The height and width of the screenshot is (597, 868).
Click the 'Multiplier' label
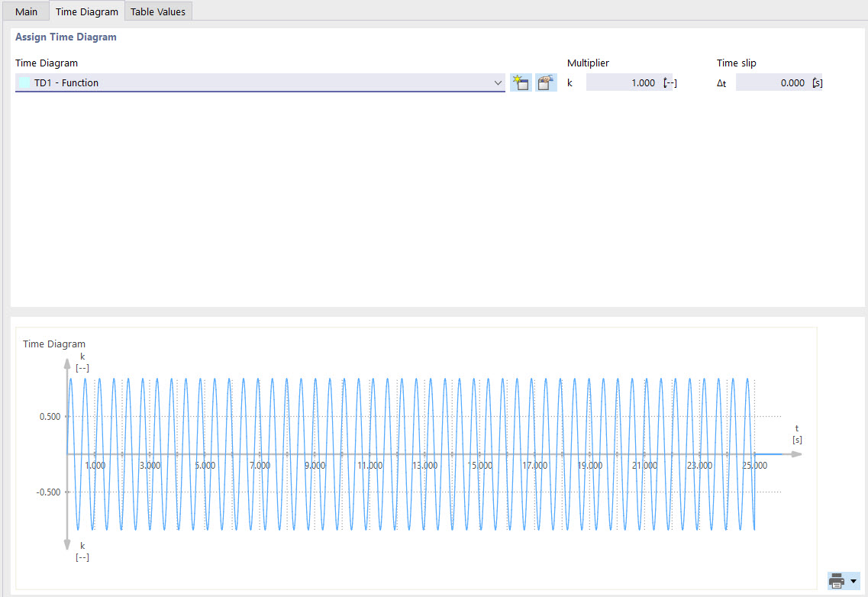588,63
